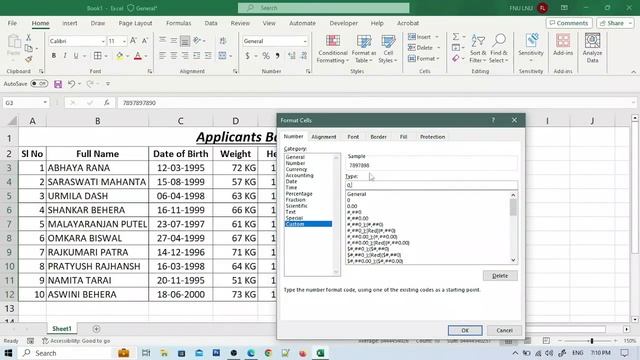
Task: Toggle the AutoSave switch
Action: [x=39, y=84]
